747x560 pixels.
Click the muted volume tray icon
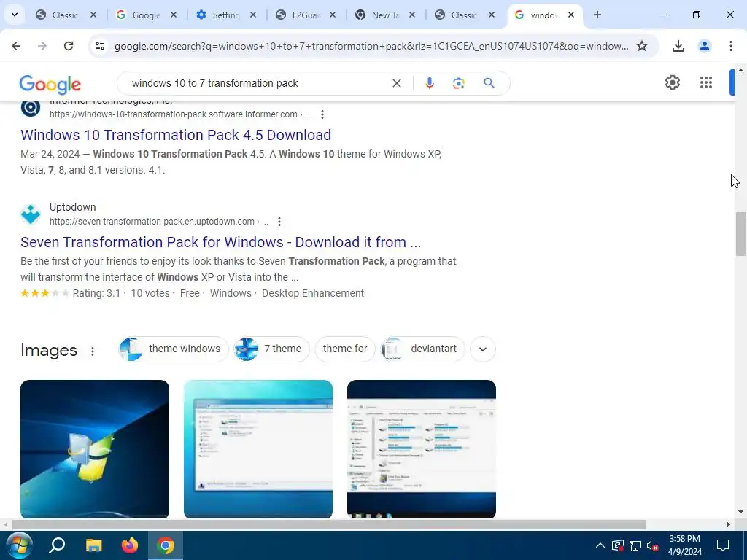[x=653, y=545]
